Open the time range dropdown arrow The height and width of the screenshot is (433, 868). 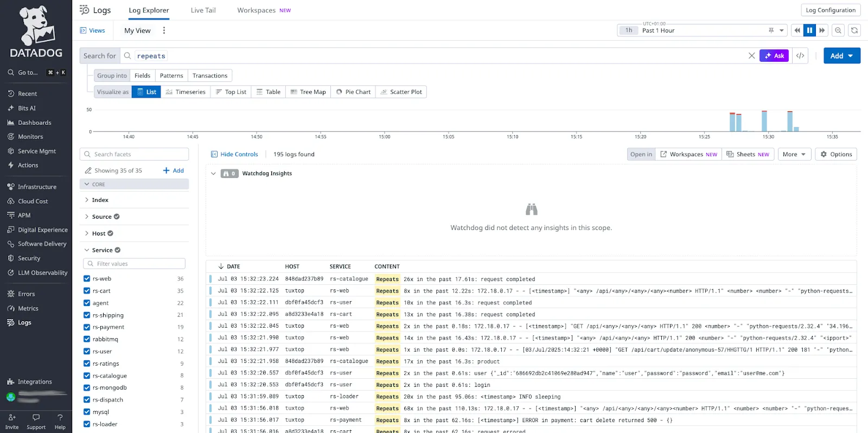point(782,30)
